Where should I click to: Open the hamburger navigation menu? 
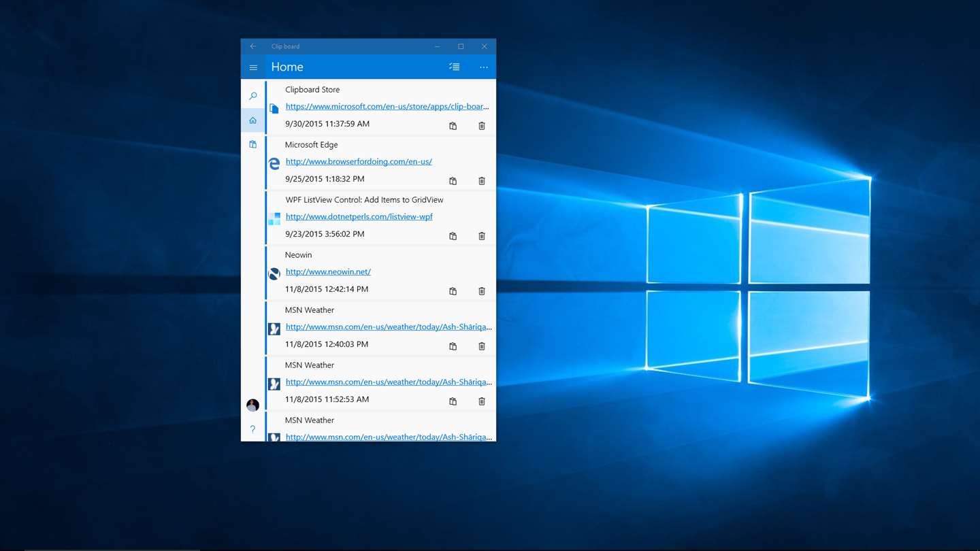(x=253, y=67)
